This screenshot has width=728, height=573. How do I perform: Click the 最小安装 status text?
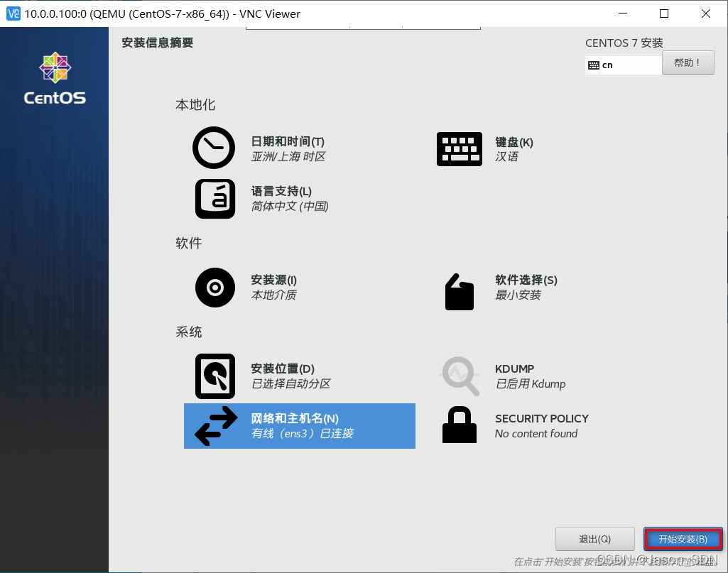(x=518, y=295)
